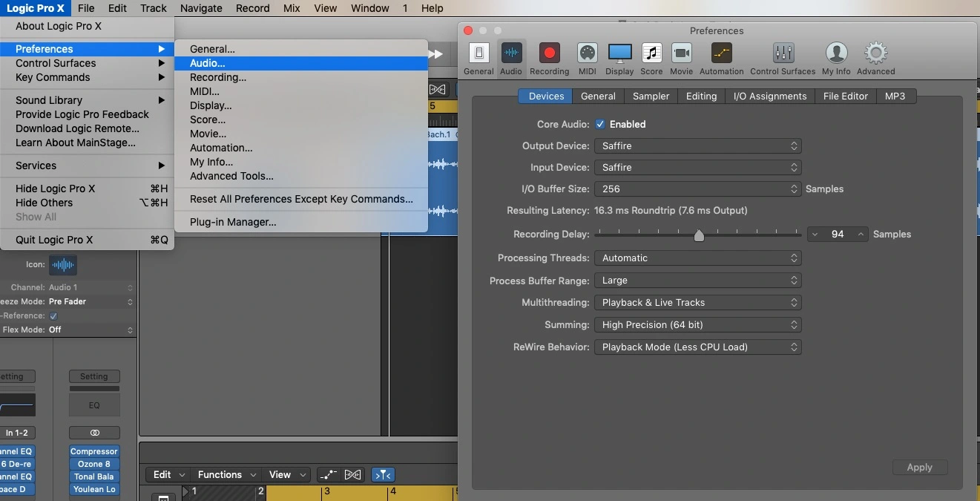Viewport: 980px width, 501px height.
Task: Click the Apply button
Action: (919, 467)
